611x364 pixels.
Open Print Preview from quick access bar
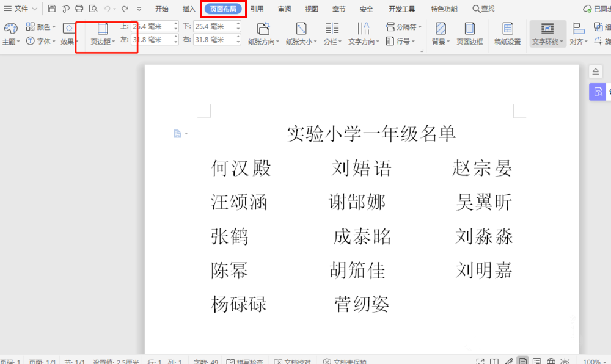coord(93,9)
